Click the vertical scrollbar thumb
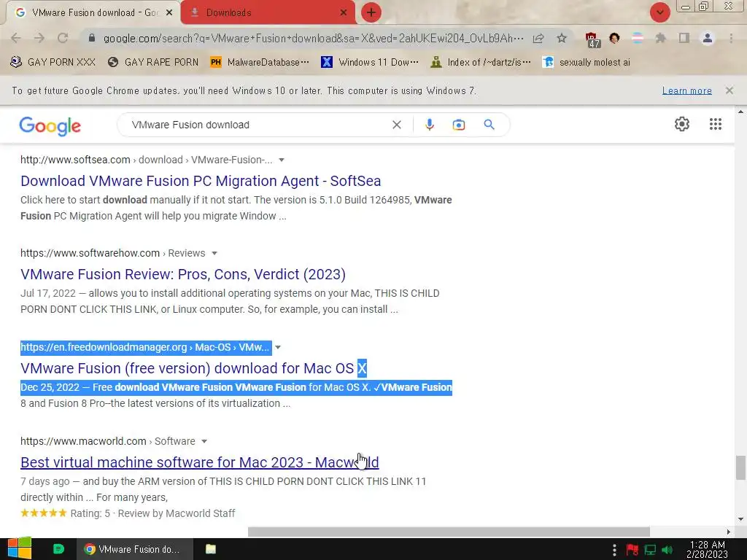 click(x=740, y=467)
